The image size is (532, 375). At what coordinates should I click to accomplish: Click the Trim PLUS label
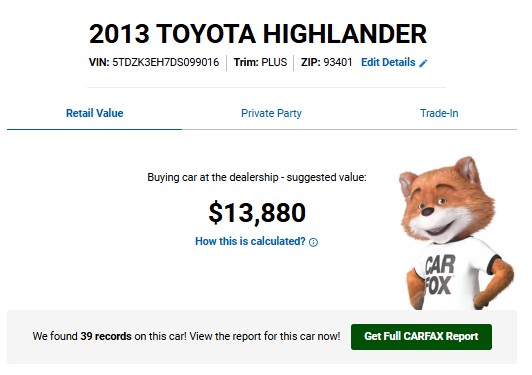coord(260,62)
